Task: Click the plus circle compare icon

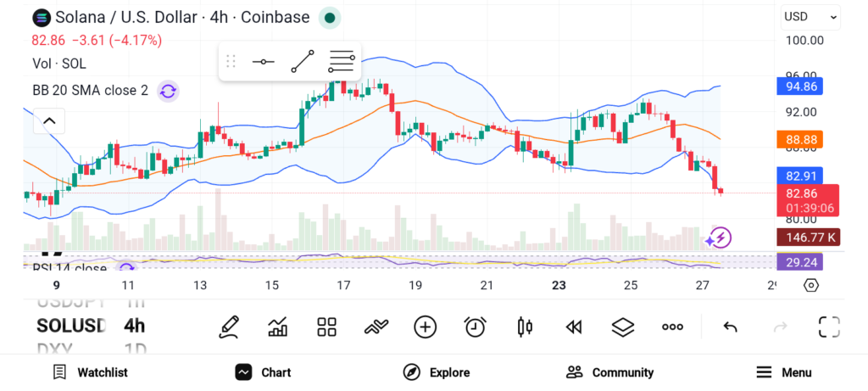Action: (x=425, y=327)
